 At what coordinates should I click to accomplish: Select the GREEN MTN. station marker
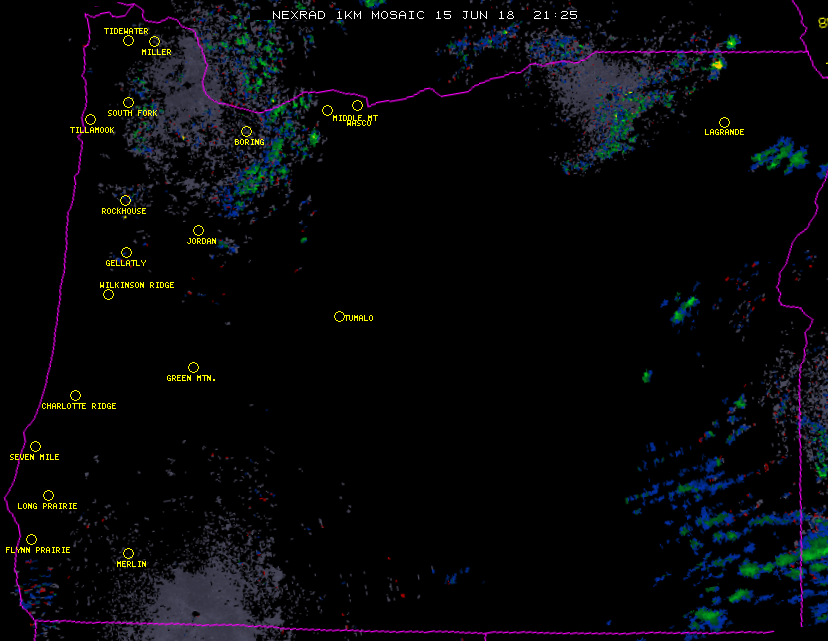(193, 368)
